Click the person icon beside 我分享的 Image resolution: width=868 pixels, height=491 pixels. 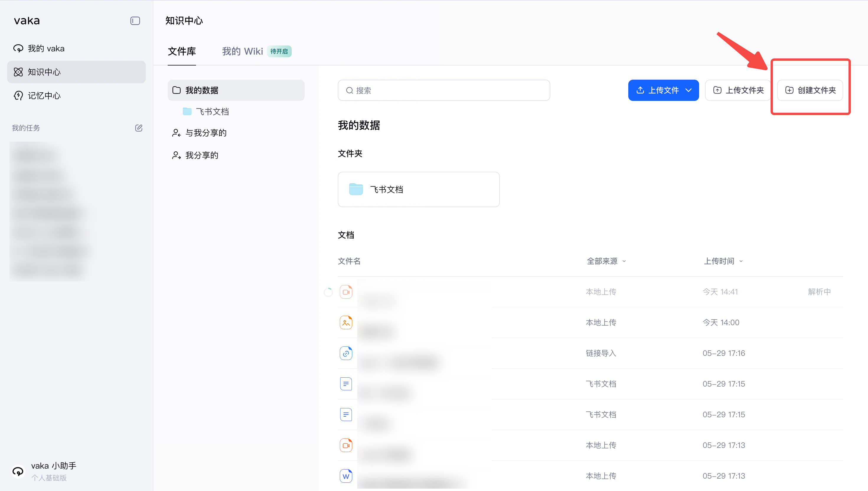(177, 155)
